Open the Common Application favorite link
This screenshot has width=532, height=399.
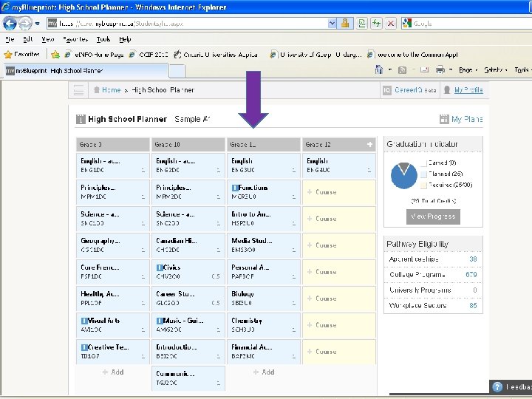coord(413,54)
